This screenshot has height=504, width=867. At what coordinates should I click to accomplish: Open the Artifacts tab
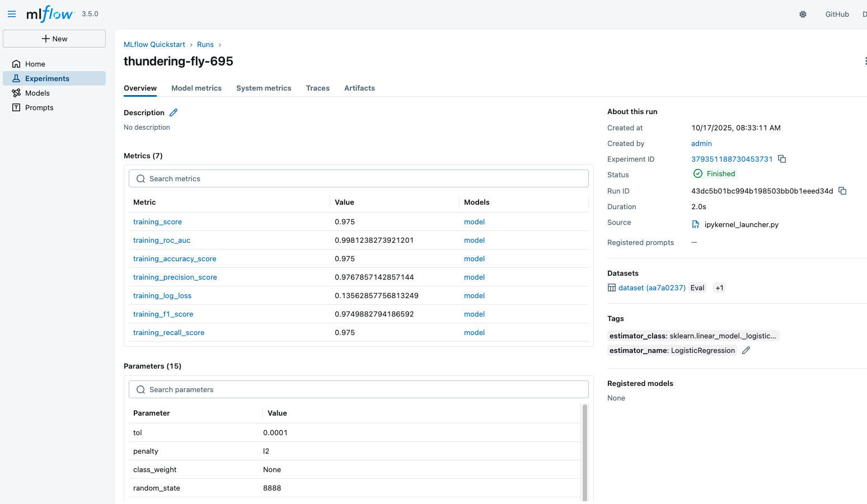(x=359, y=88)
